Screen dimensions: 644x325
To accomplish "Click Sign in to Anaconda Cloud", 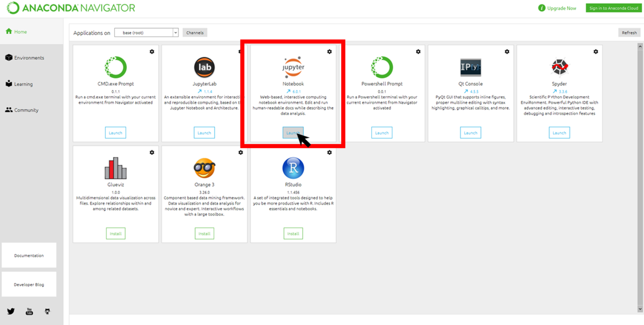I will (613, 8).
